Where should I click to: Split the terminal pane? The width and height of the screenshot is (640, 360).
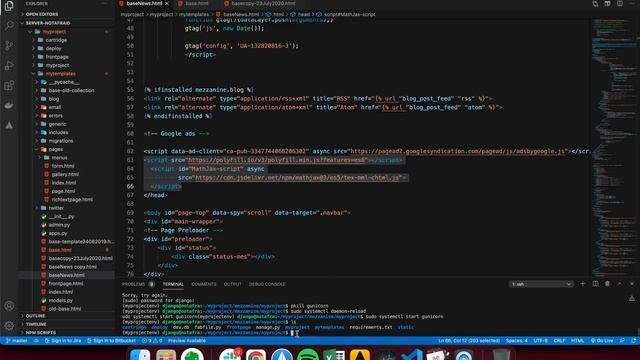pyautogui.click(x=595, y=284)
